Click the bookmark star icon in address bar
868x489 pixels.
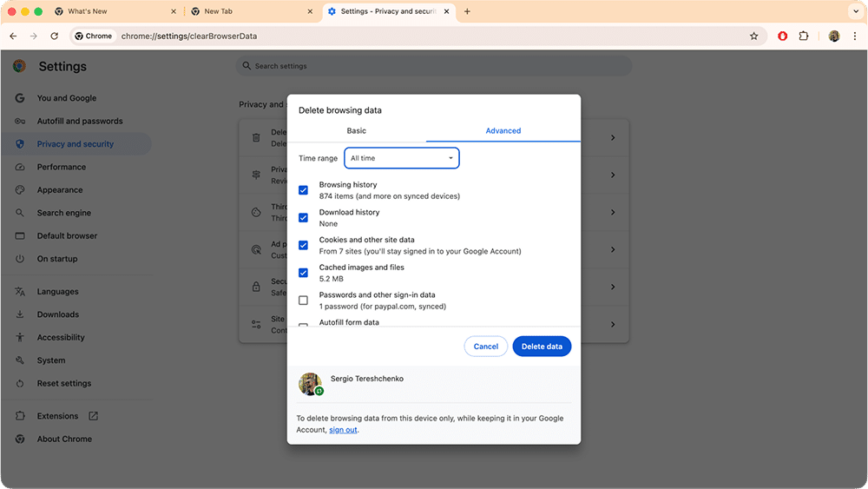pyautogui.click(x=753, y=36)
